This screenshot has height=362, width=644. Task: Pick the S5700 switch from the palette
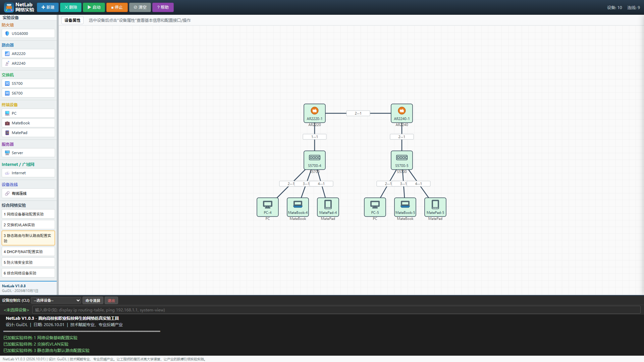pyautogui.click(x=28, y=83)
